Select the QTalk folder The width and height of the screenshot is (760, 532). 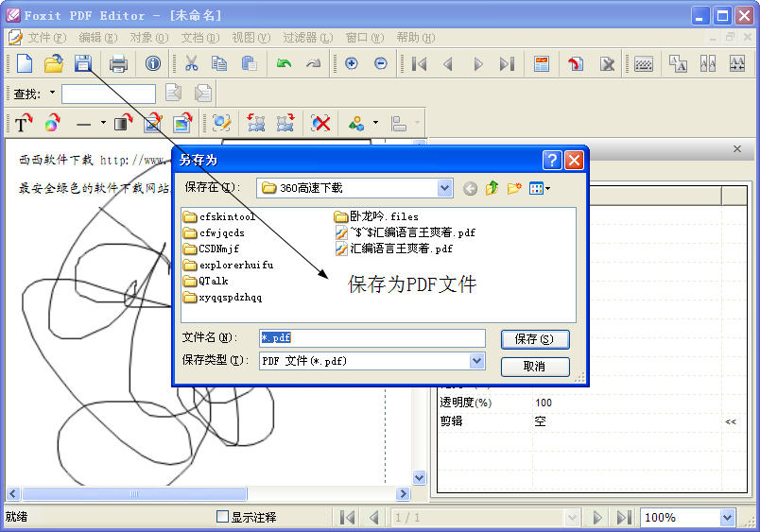206,281
